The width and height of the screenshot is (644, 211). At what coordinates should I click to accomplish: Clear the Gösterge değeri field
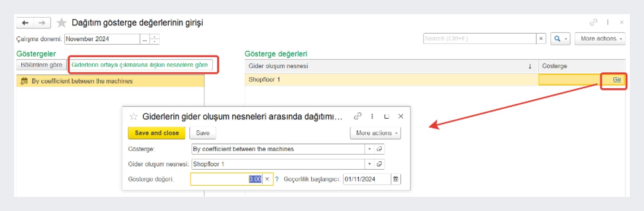(267, 179)
